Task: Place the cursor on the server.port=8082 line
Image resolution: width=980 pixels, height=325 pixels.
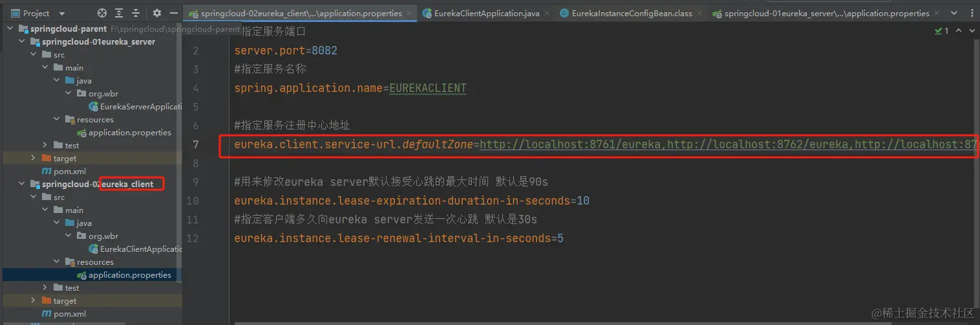Action: 286,50
